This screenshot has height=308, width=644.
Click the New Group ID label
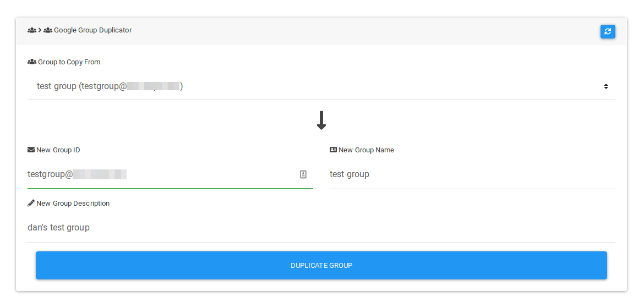coord(58,150)
